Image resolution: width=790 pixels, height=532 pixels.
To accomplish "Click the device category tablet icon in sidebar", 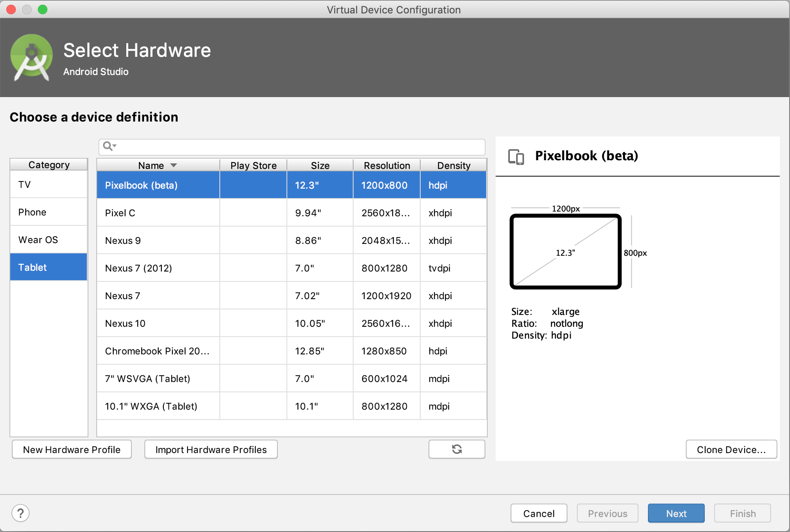I will (x=50, y=267).
